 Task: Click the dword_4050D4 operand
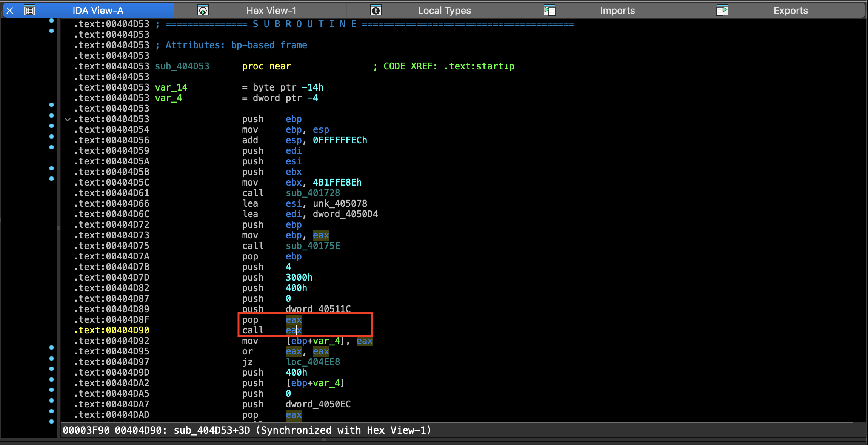[x=345, y=214]
